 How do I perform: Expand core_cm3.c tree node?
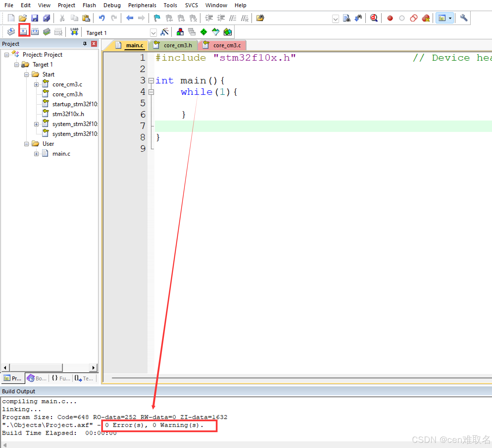(x=36, y=85)
